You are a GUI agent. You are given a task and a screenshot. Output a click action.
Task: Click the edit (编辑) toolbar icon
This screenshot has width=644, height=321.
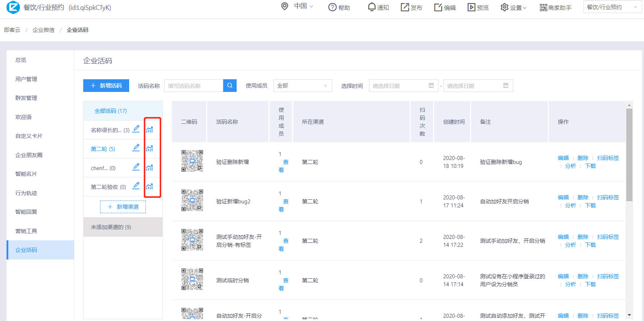point(438,7)
